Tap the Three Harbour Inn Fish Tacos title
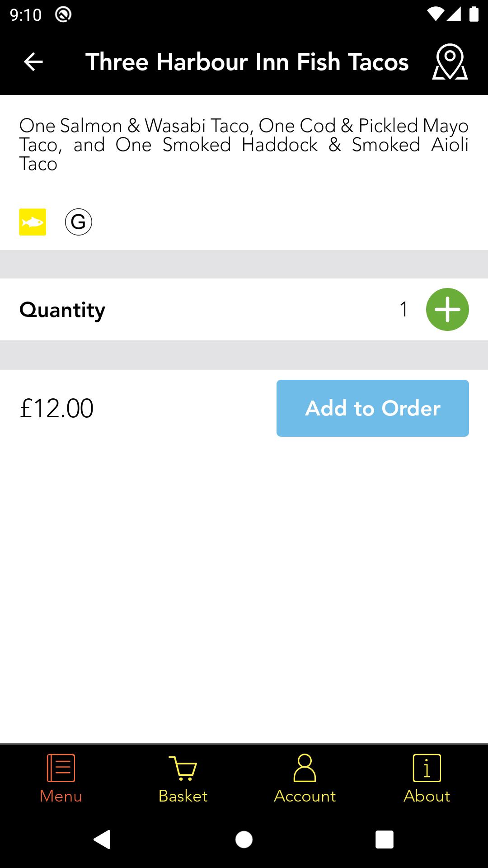This screenshot has width=488, height=868. pos(247,62)
